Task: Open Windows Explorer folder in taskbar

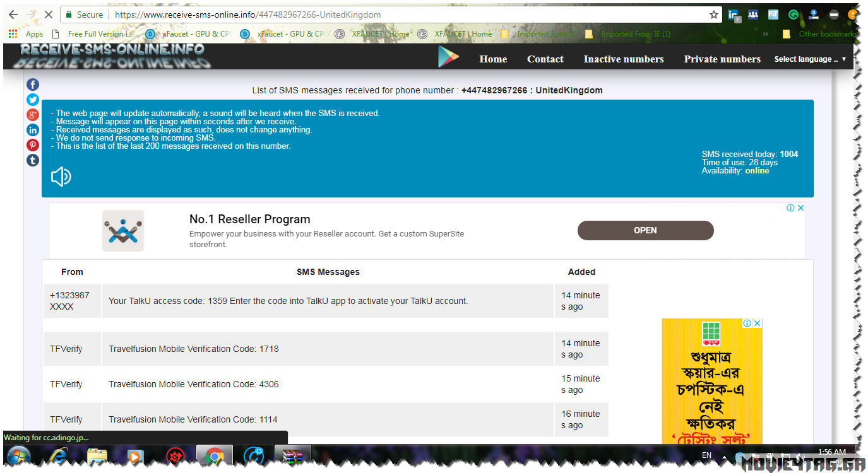Action: click(97, 457)
